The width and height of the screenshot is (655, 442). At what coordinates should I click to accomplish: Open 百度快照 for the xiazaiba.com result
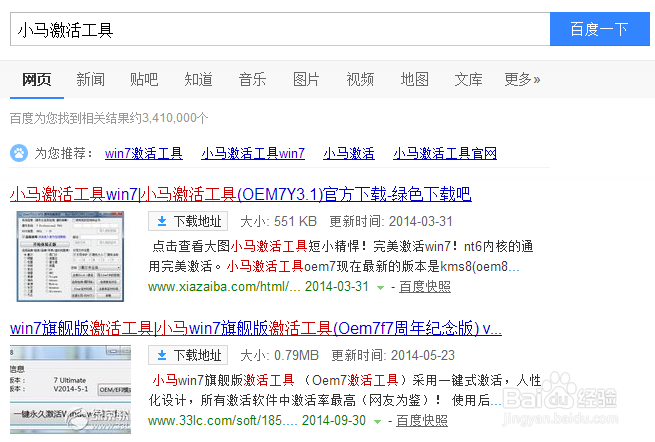pyautogui.click(x=425, y=287)
